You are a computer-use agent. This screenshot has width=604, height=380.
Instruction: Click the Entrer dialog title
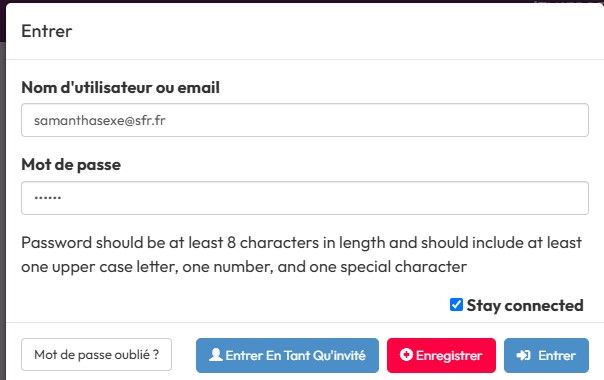[47, 31]
